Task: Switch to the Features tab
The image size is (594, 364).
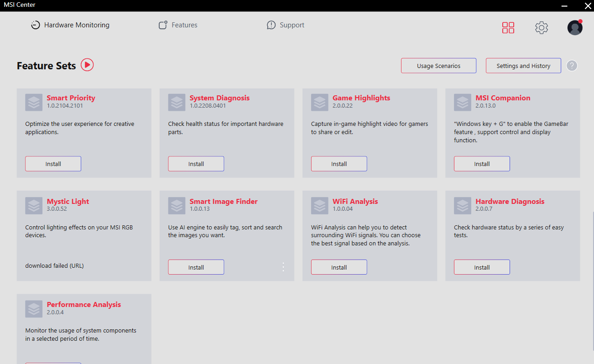Action: (178, 25)
